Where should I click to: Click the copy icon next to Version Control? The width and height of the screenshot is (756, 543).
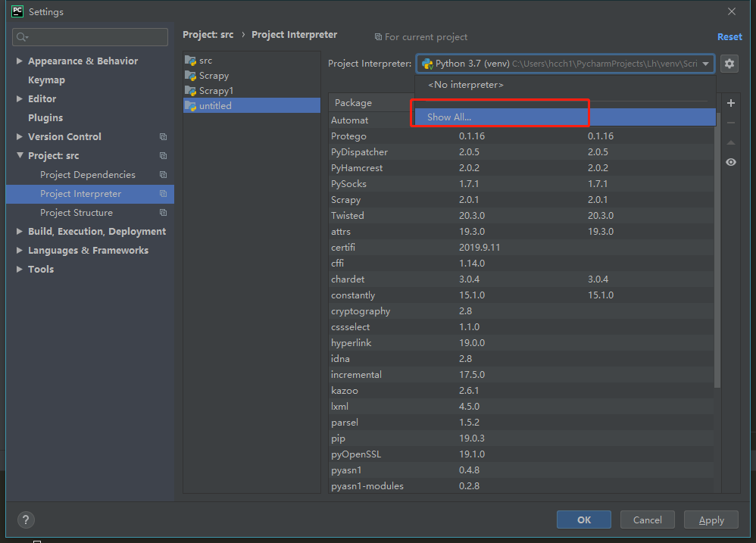(164, 137)
